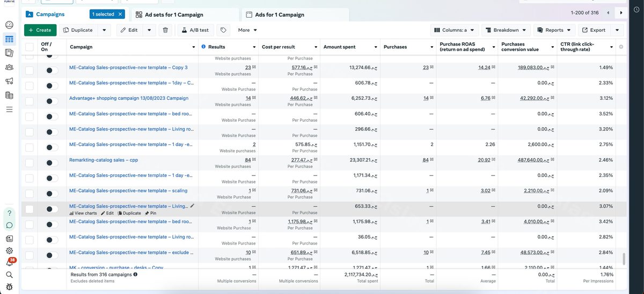Click the vertical scrollbar thumb of campaign table
644x294 pixels.
(623, 259)
